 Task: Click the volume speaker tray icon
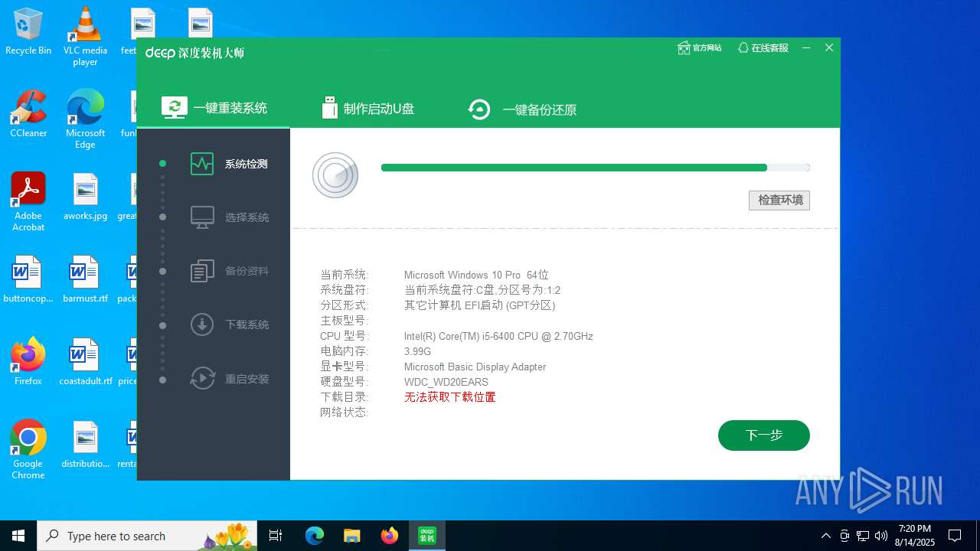coord(881,536)
